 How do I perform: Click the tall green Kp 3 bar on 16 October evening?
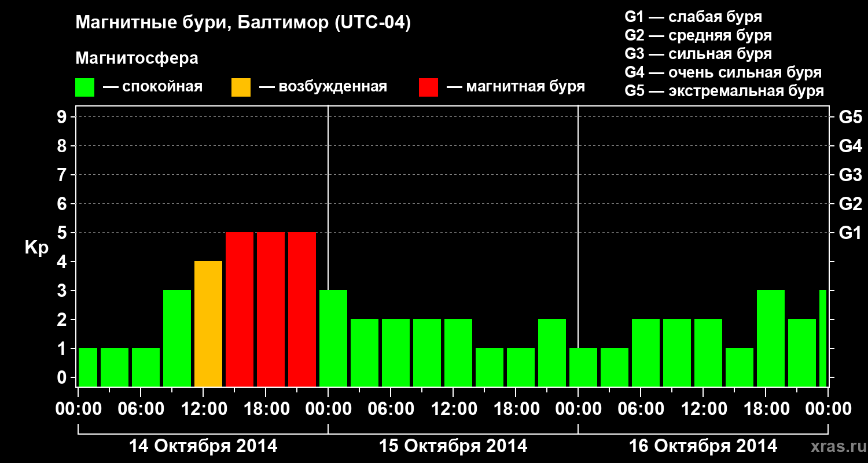771,338
